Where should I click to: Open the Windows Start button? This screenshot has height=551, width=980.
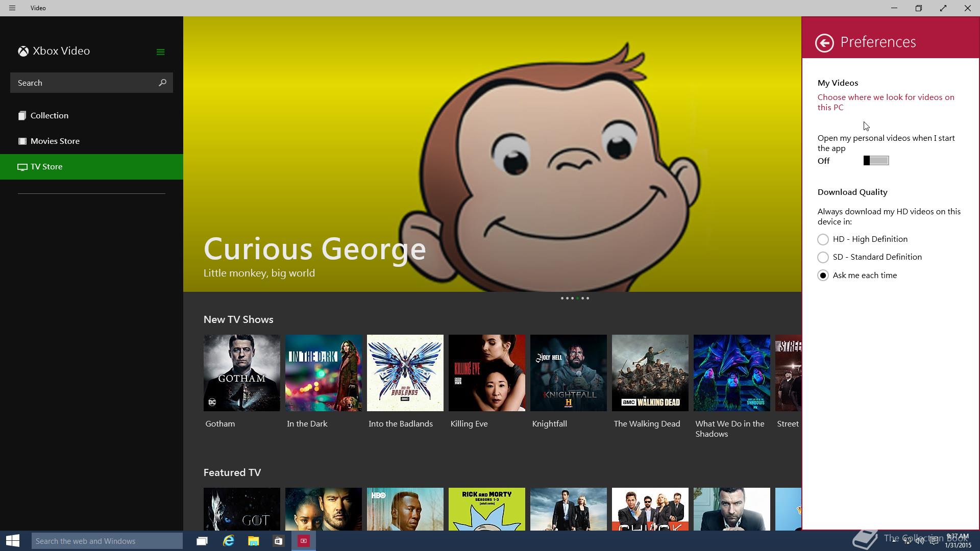[13, 541]
